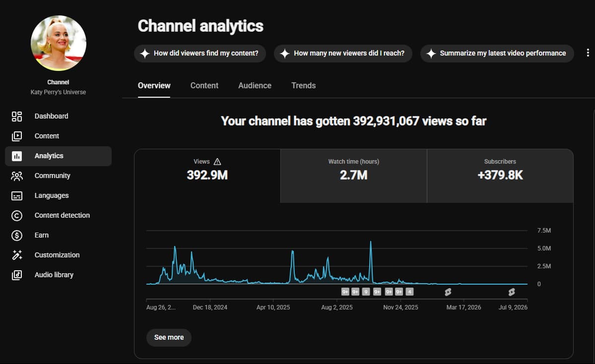Open the Audio library music icon
Screen dimensions: 595x364
(x=17, y=275)
